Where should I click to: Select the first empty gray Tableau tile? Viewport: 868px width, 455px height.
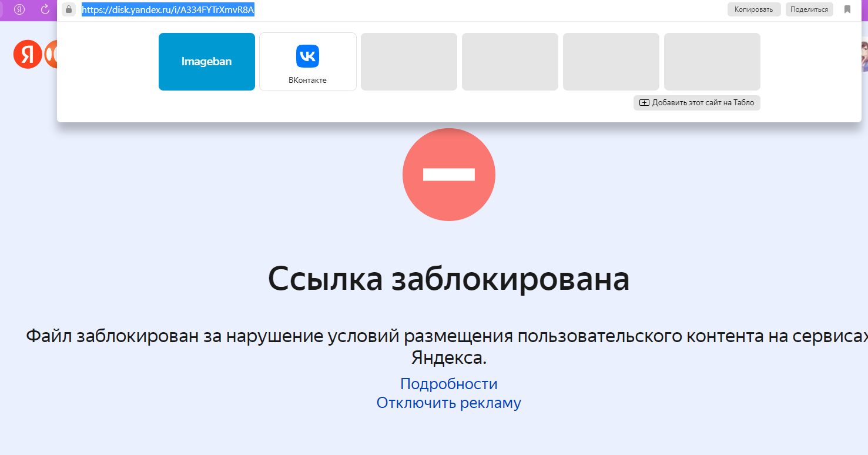pyautogui.click(x=409, y=62)
